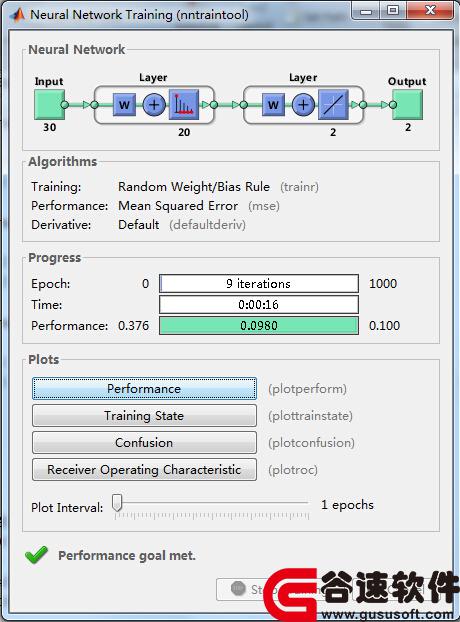Image resolution: width=460 pixels, height=622 pixels.
Task: Click the performance goal value 0.100
Action: [384, 326]
